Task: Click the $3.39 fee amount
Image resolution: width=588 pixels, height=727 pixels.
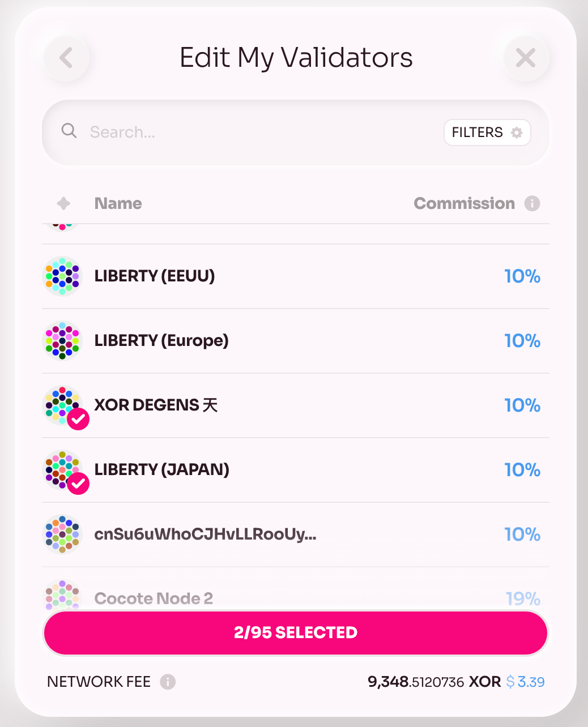Action: 525,682
